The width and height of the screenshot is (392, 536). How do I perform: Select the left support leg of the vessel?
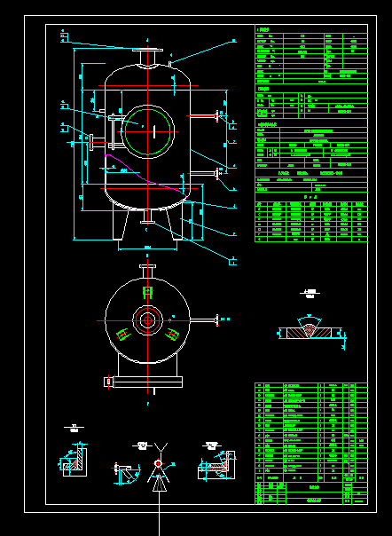click(x=121, y=222)
